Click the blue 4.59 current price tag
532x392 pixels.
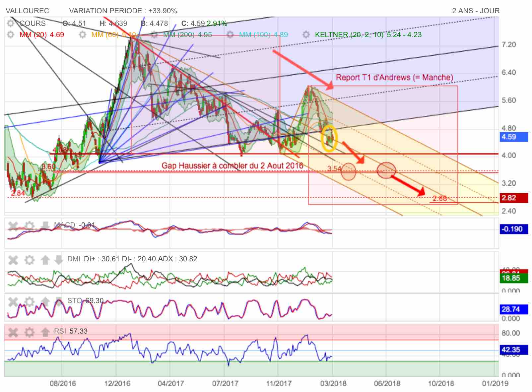514,137
